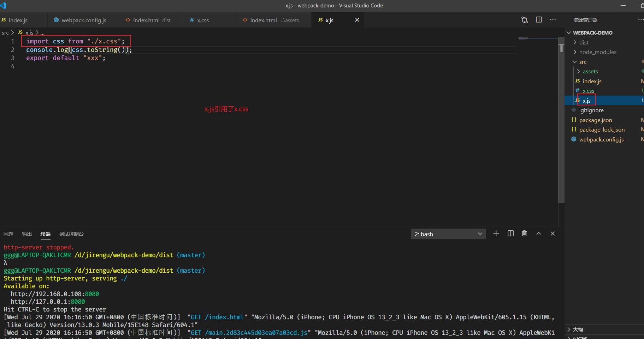644x339 pixels.
Task: Collapse the WEBPACK-DEMO explorer section
Action: pyautogui.click(x=592, y=33)
